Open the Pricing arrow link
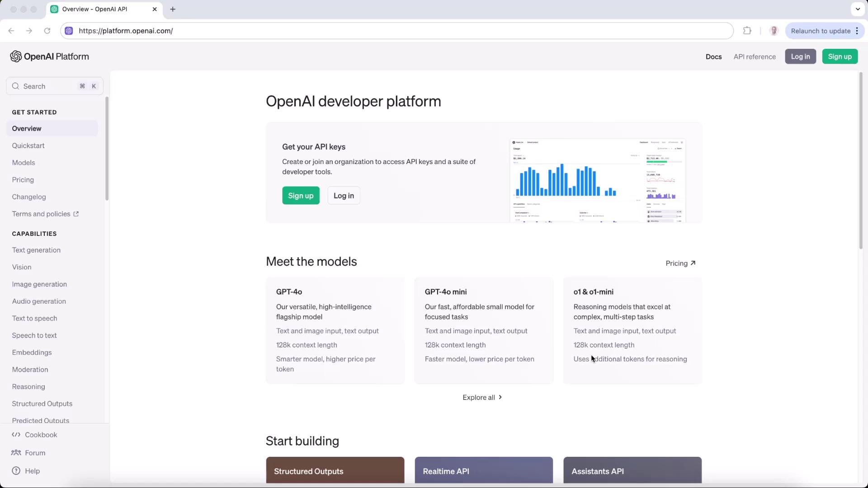 click(680, 263)
